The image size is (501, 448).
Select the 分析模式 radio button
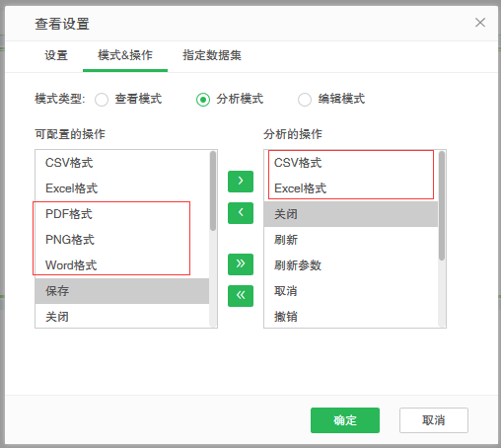(203, 100)
